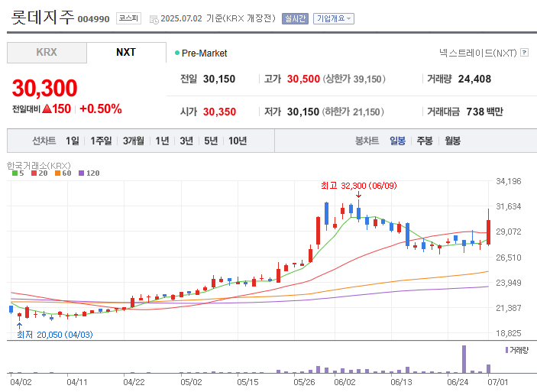The width and height of the screenshot is (537, 392).
Task: Click the red 20-day moving average swatch
Action: pyautogui.click(x=34, y=173)
